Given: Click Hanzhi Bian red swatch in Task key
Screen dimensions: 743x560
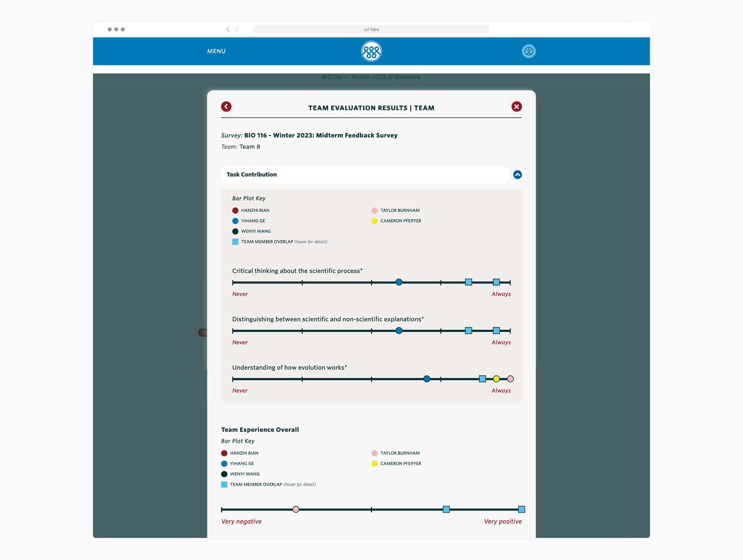Looking at the screenshot, I should 235,211.
